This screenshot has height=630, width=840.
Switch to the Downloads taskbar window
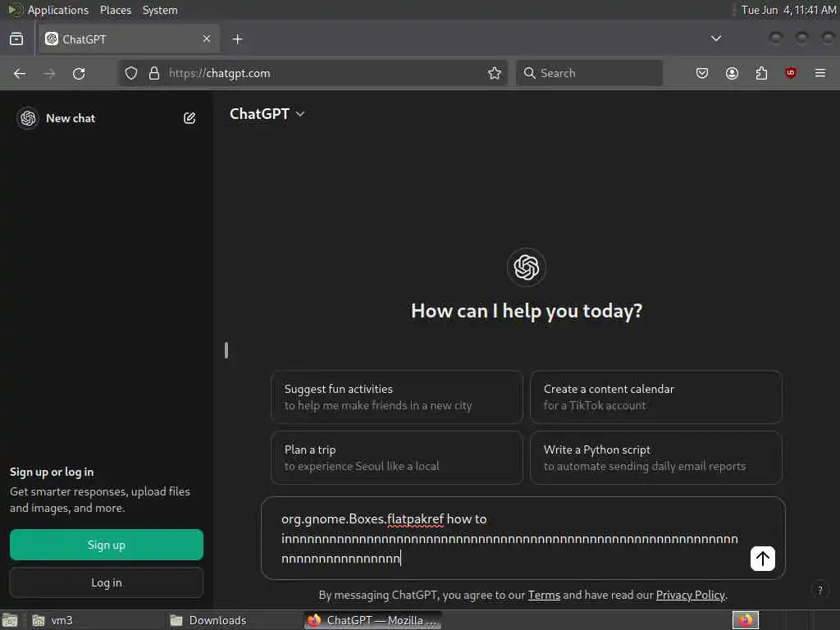pyautogui.click(x=233, y=620)
